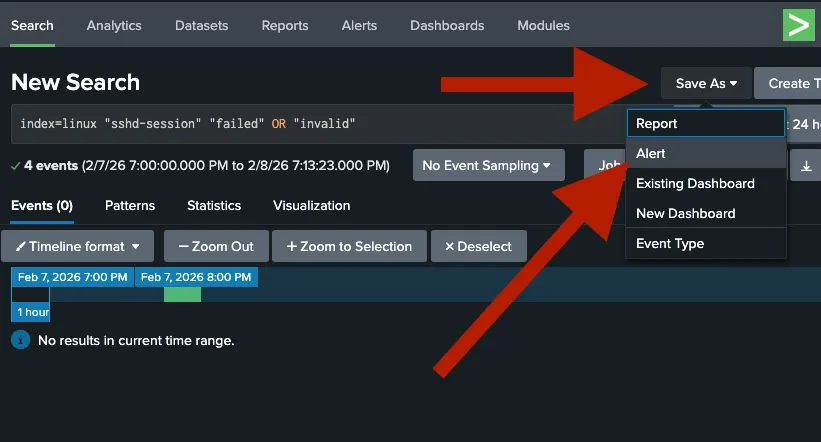Viewport: 821px width, 442px height.
Task: Click the green Splunk chevron logo icon
Action: [x=799, y=24]
